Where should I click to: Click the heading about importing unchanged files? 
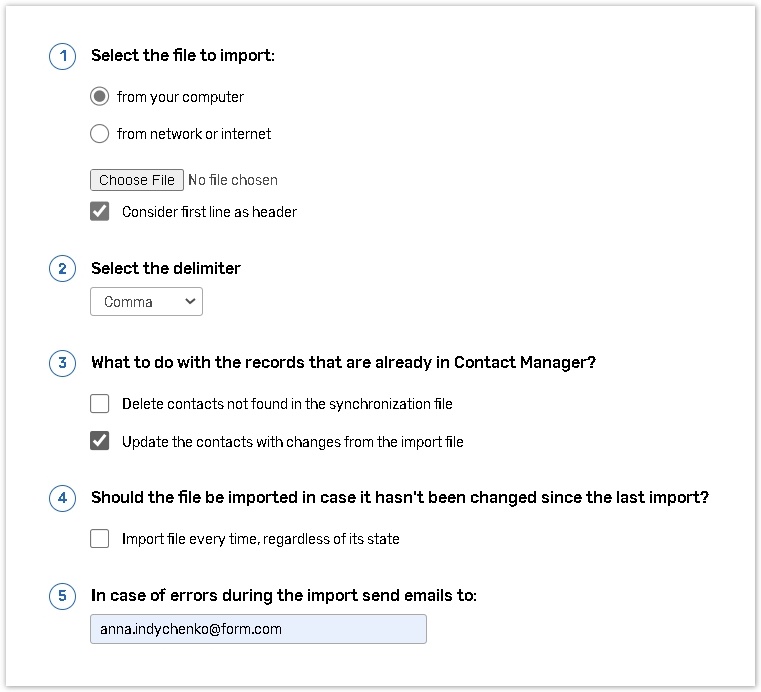click(x=399, y=498)
